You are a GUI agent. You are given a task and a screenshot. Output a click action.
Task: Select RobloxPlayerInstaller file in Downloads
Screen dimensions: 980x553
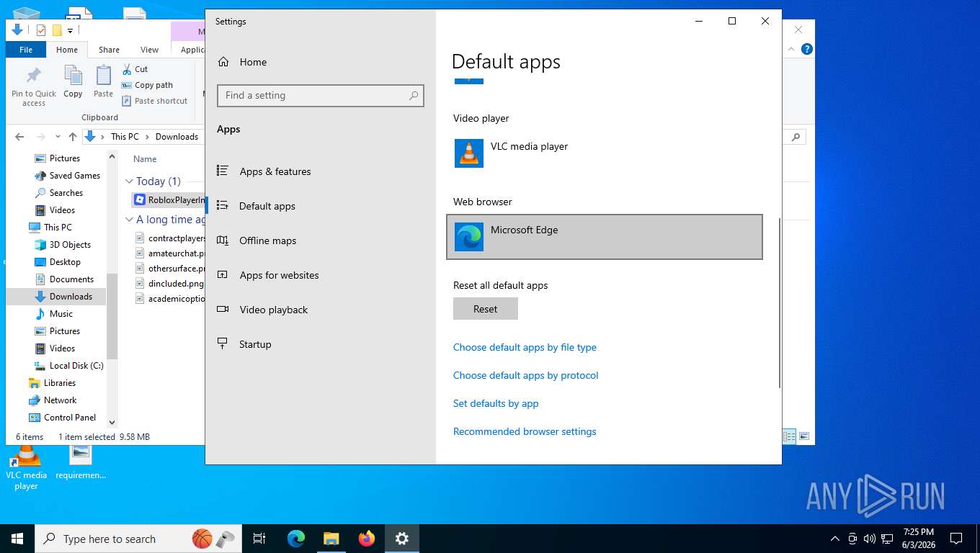[x=169, y=200]
